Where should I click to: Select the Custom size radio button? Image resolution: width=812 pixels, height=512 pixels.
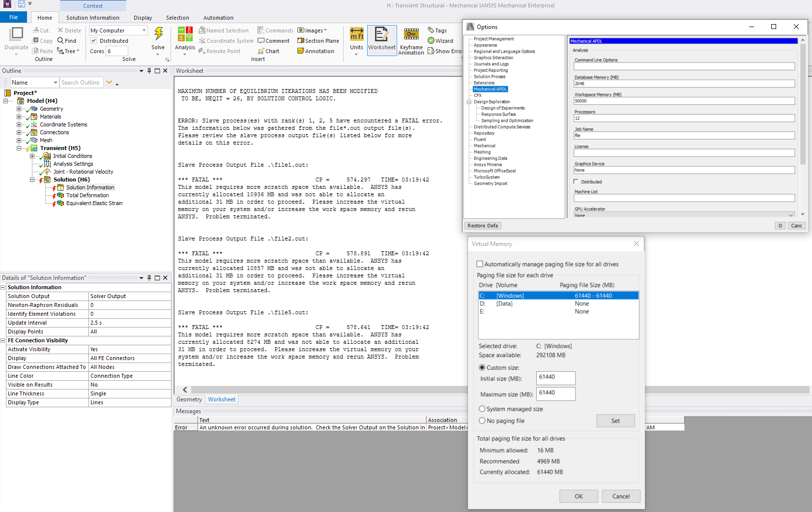[x=482, y=367]
